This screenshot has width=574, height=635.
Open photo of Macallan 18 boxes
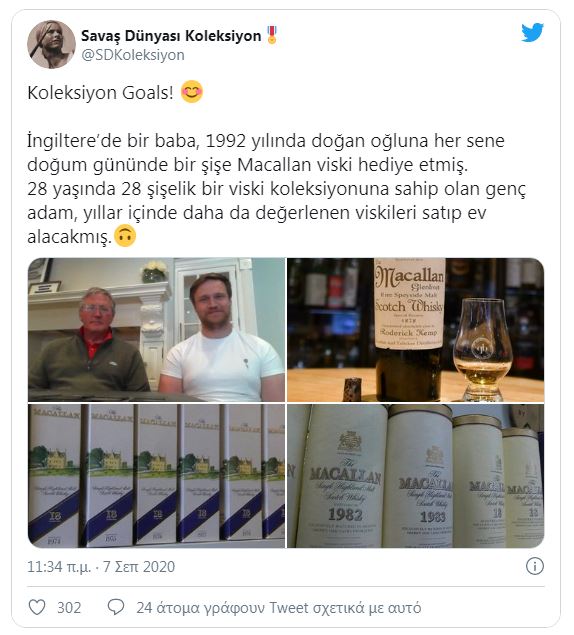click(156, 476)
